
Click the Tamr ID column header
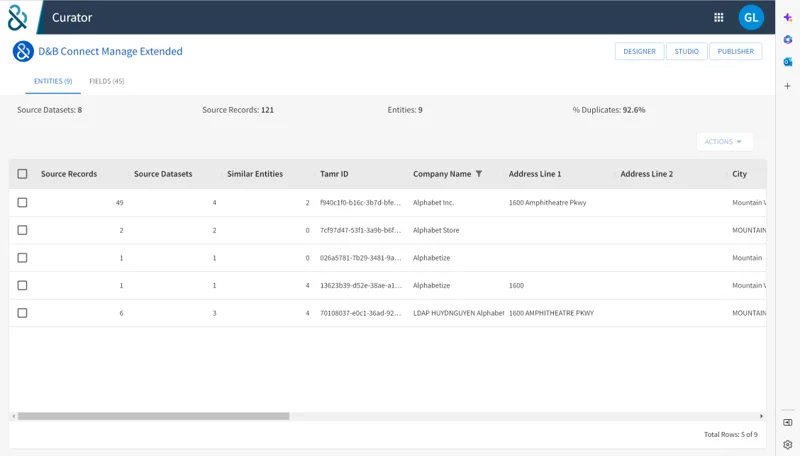tap(334, 174)
